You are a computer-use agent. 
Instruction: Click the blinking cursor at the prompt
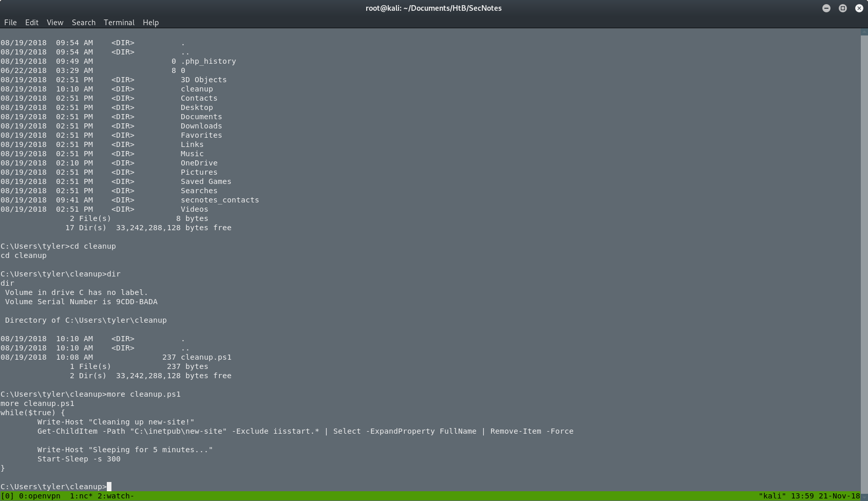[x=109, y=486]
